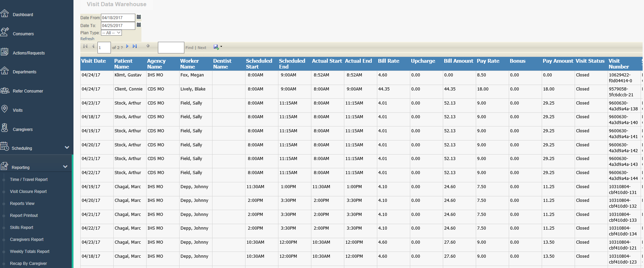The image size is (644, 268).
Task: Open Departments section
Action: click(x=24, y=72)
